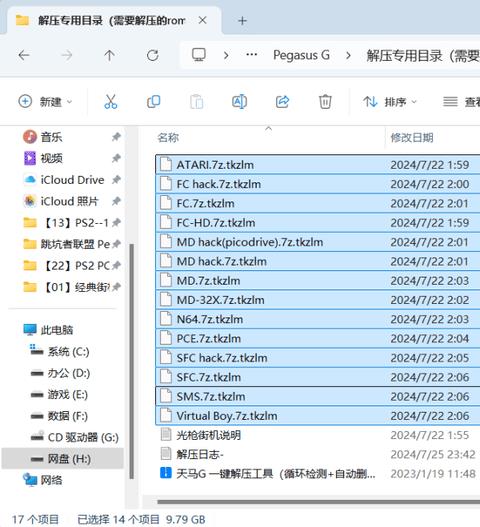Close the 解压专用目录 tab

pos(202,21)
